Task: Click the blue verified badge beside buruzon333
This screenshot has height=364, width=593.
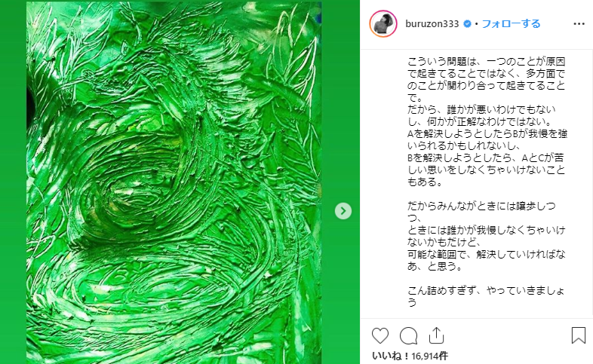Action: tap(468, 24)
